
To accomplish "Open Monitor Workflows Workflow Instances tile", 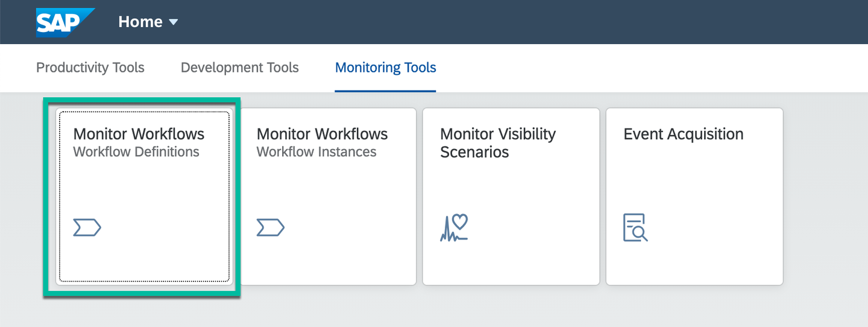I will (328, 197).
